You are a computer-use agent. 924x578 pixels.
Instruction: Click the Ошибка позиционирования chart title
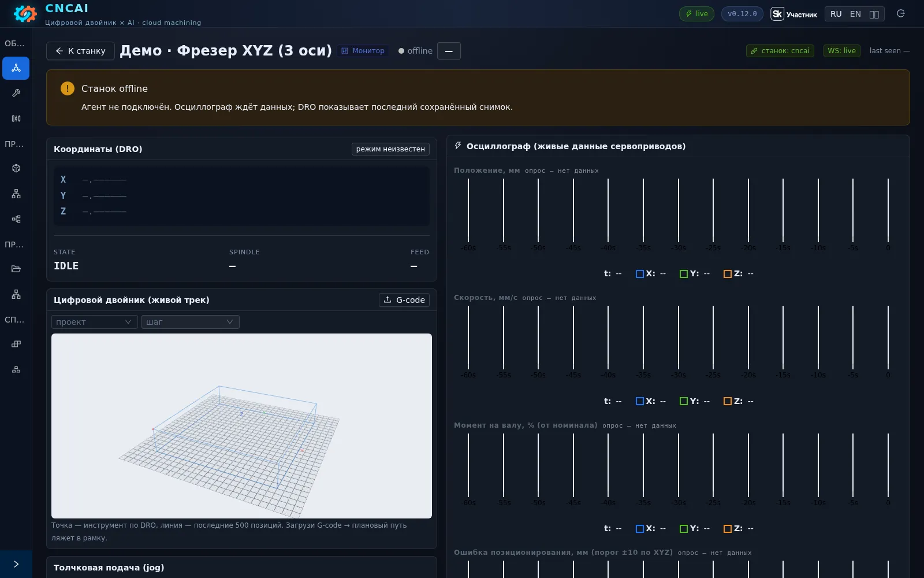tap(563, 553)
